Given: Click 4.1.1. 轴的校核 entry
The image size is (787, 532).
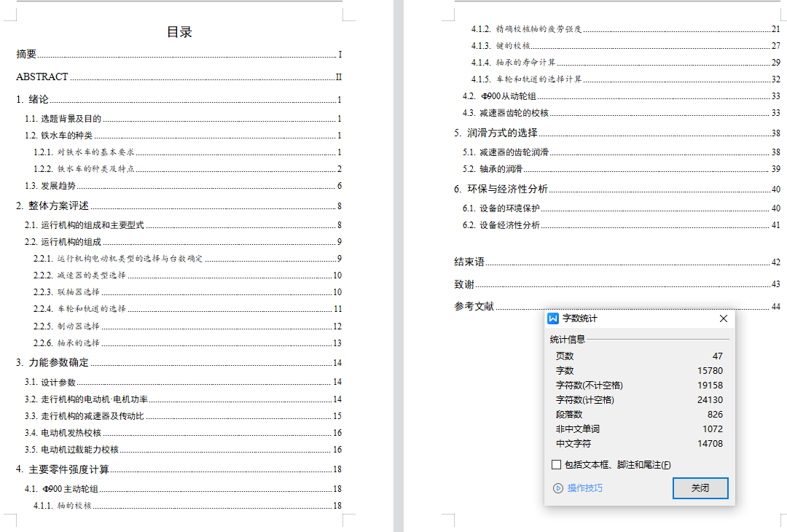Looking at the screenshot, I should [188, 506].
